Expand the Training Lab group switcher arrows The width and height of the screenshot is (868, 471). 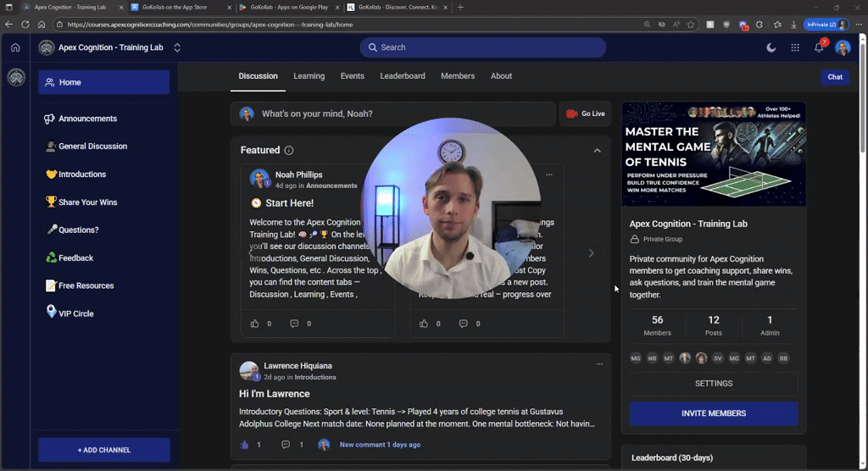(x=177, y=47)
